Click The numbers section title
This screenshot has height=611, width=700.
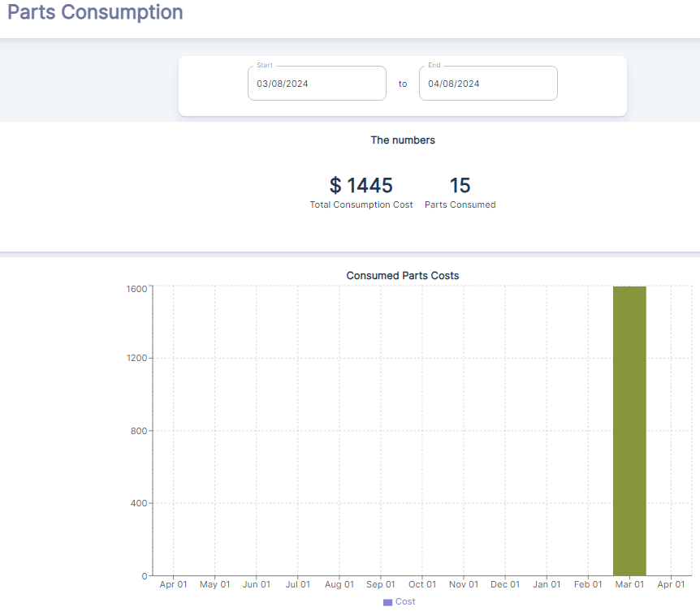pyautogui.click(x=403, y=140)
